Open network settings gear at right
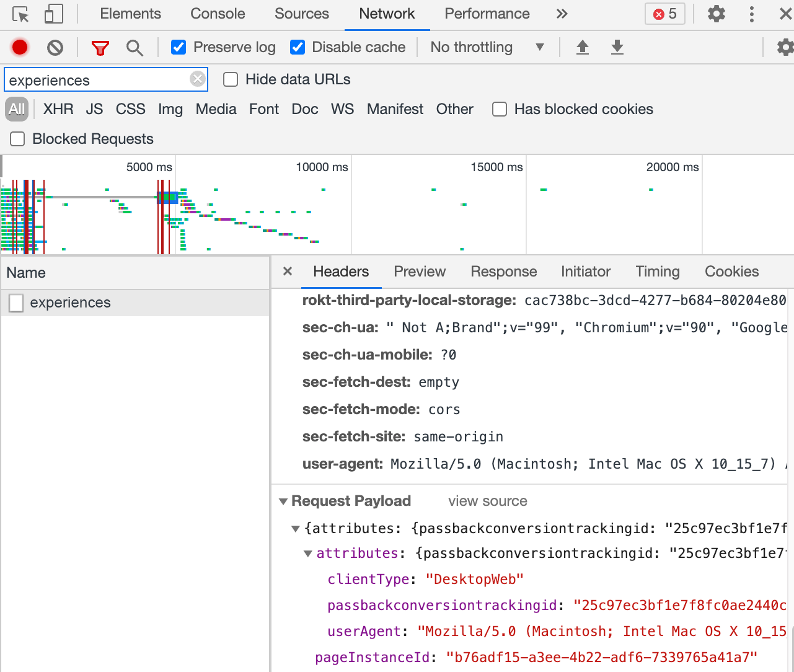 click(x=785, y=47)
